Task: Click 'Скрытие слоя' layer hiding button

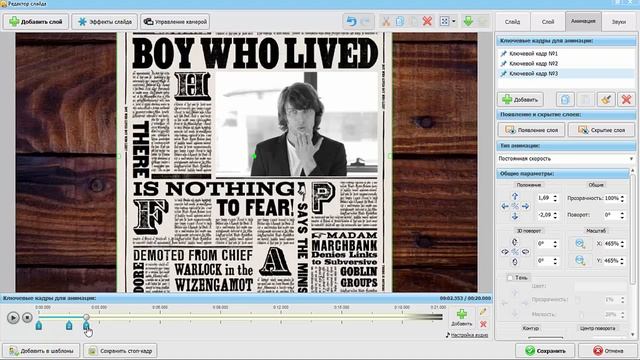Action: coord(602,130)
